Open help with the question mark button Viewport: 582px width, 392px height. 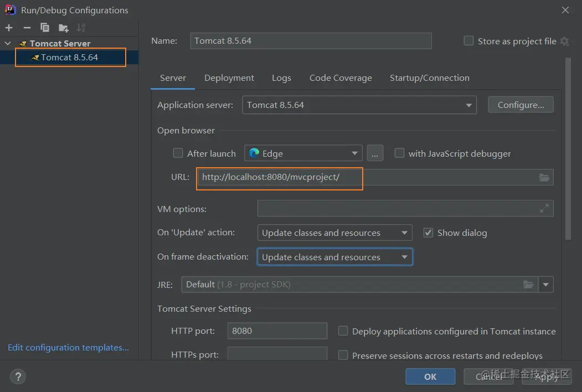tap(18, 377)
